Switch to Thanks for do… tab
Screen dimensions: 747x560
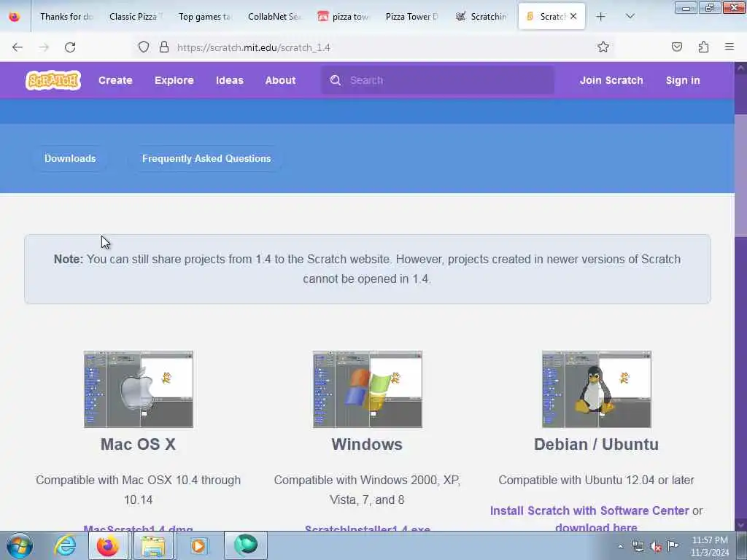pyautogui.click(x=66, y=17)
